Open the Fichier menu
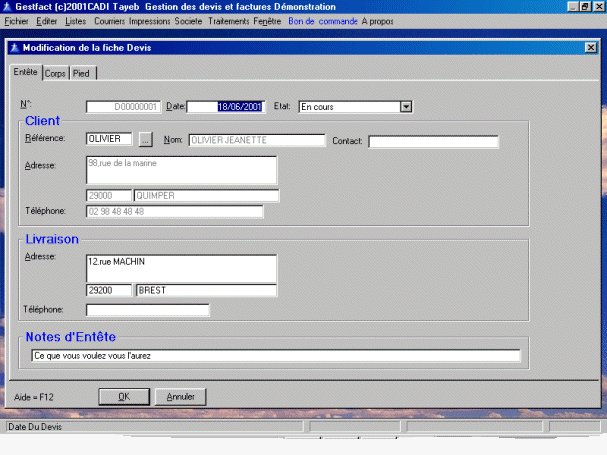 coord(17,20)
